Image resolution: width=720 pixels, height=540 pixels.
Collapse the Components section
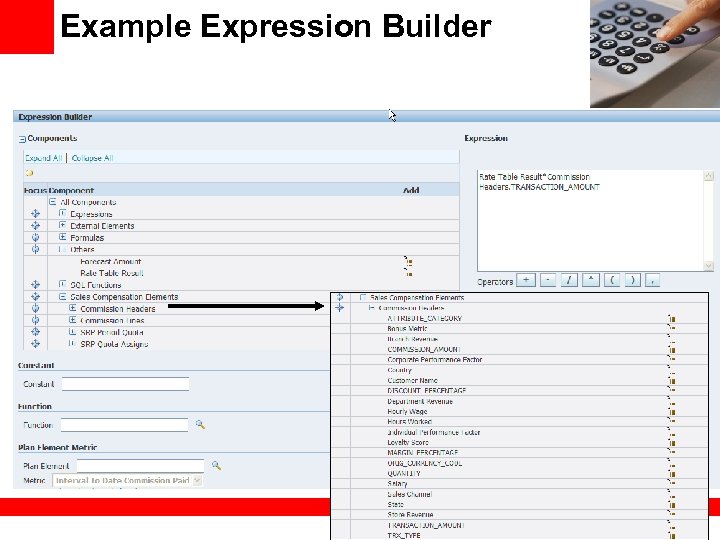[x=22, y=139]
